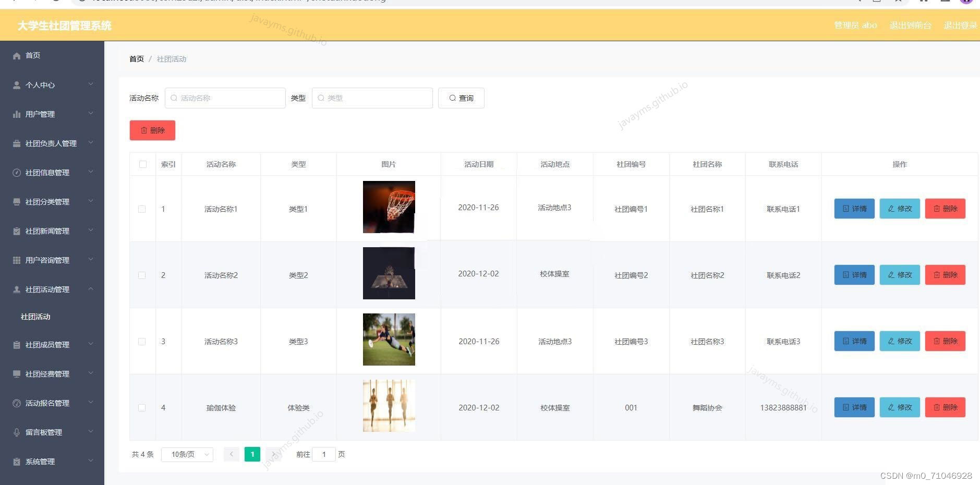The height and width of the screenshot is (485, 980).
Task: Click the bar chart icon beside 用户管理
Action: pyautogui.click(x=17, y=114)
